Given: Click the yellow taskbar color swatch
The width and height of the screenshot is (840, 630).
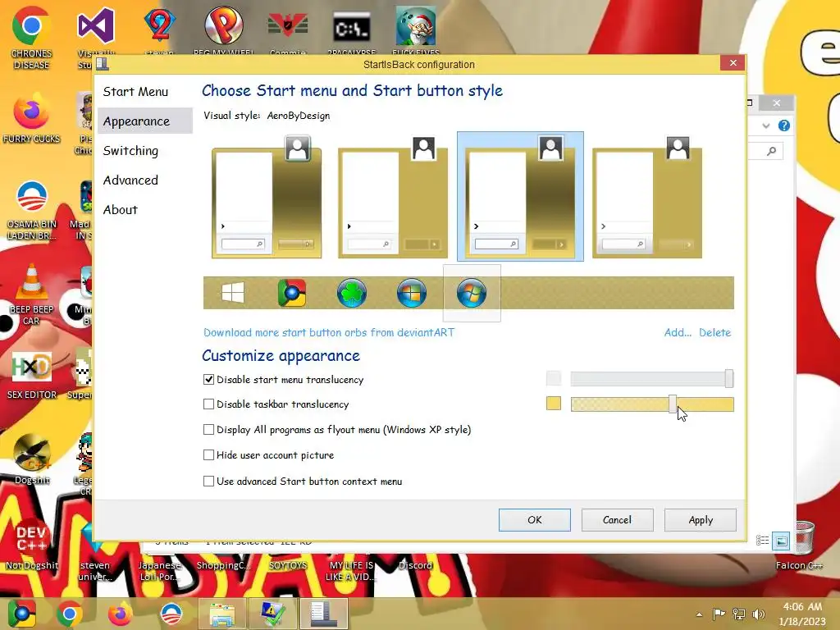Looking at the screenshot, I should (554, 404).
